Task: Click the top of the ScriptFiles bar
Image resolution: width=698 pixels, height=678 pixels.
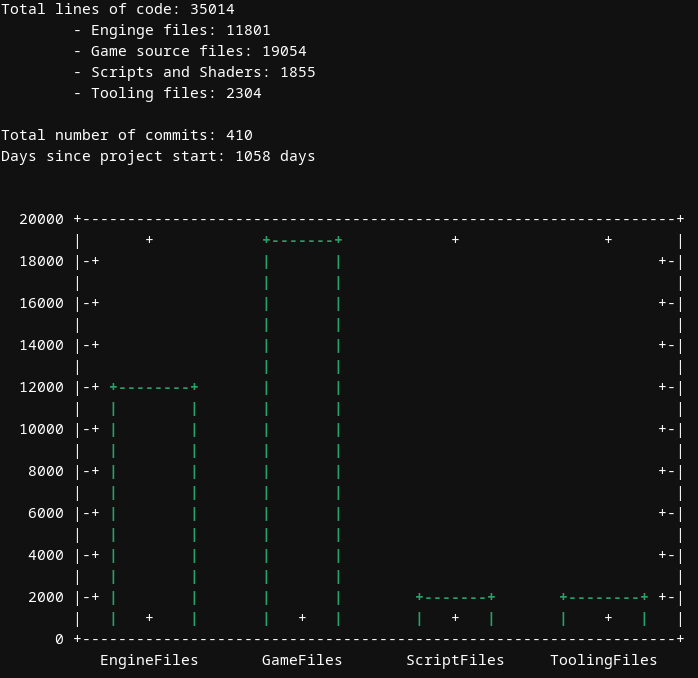Action: coord(455,597)
